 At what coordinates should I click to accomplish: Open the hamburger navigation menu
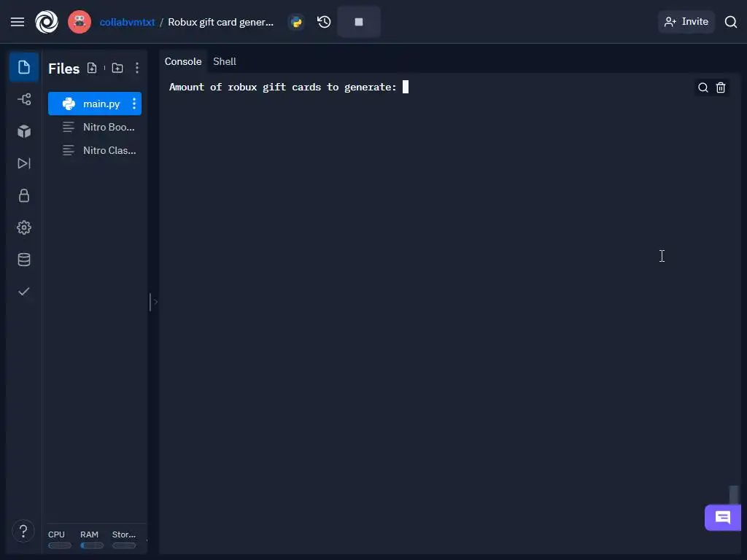click(18, 22)
